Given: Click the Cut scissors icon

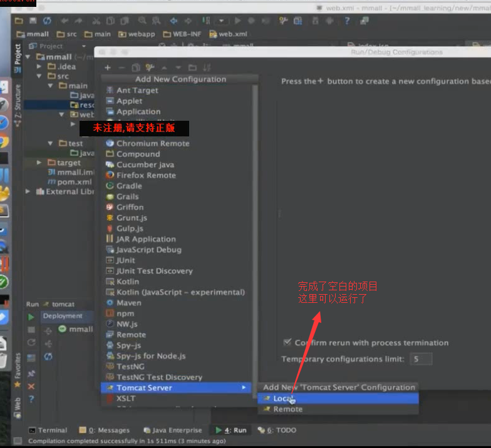Looking at the screenshot, I should (x=96, y=21).
